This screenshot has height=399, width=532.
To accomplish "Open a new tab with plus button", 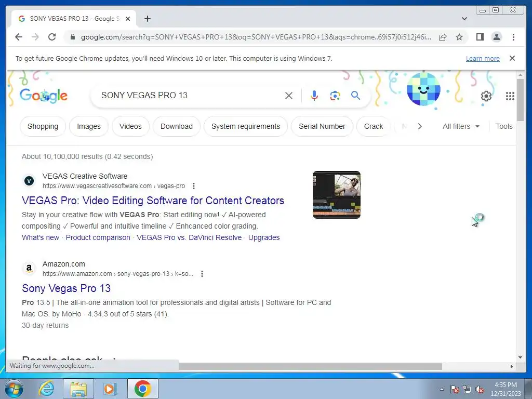I will click(147, 19).
